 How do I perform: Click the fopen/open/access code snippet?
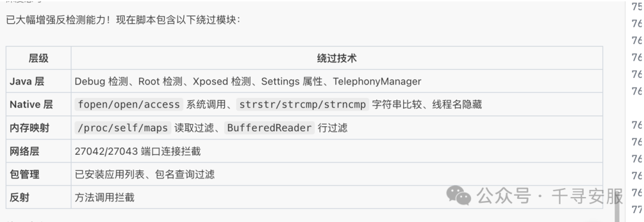[x=129, y=104]
